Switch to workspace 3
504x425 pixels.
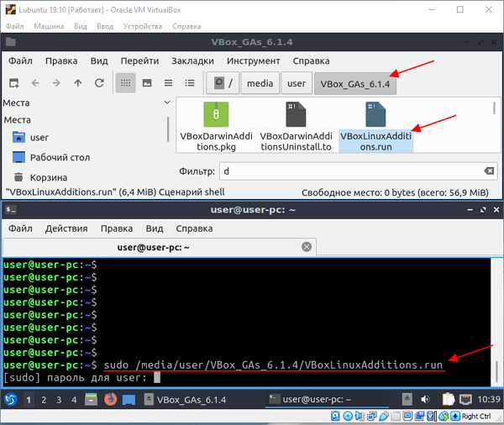(x=59, y=400)
